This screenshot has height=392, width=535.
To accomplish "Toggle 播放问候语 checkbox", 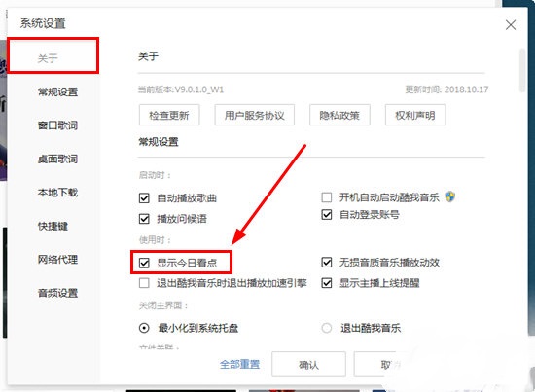I will click(x=144, y=219).
